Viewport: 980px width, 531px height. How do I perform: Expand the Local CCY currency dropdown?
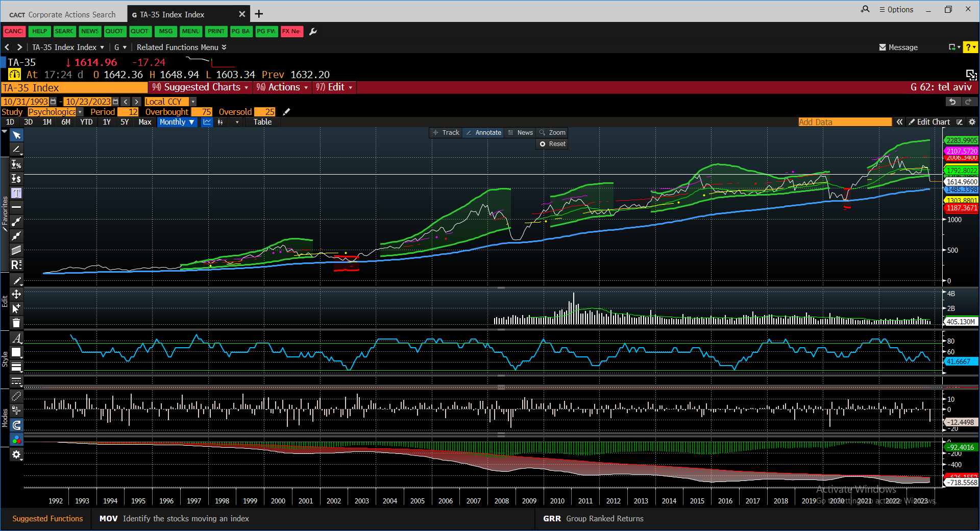click(x=193, y=102)
